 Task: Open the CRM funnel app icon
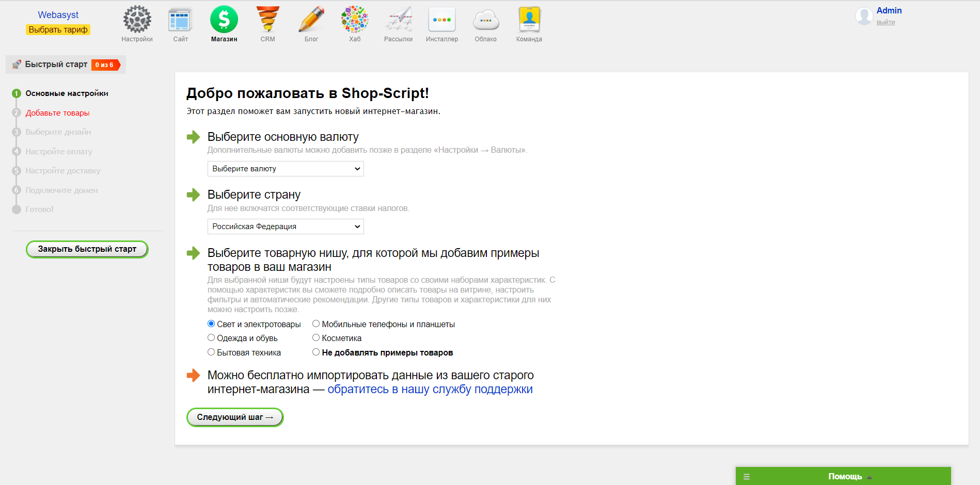[x=267, y=20]
